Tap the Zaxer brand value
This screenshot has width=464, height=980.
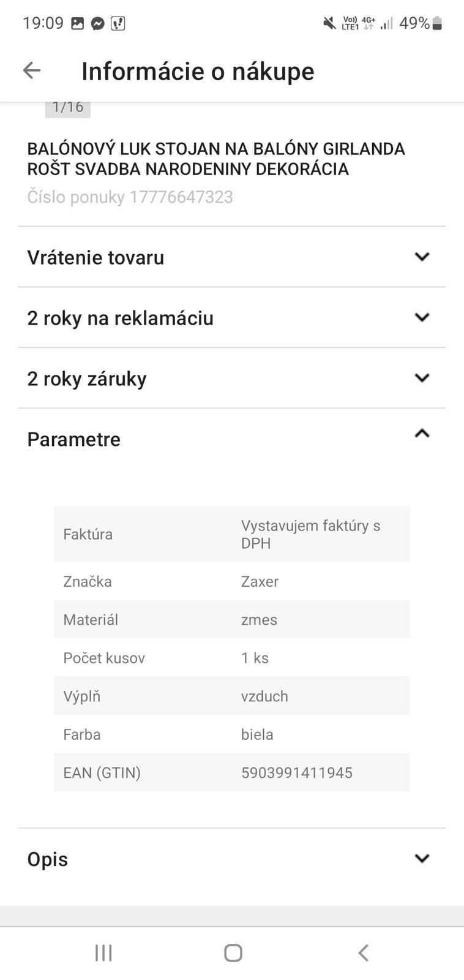[x=260, y=581]
